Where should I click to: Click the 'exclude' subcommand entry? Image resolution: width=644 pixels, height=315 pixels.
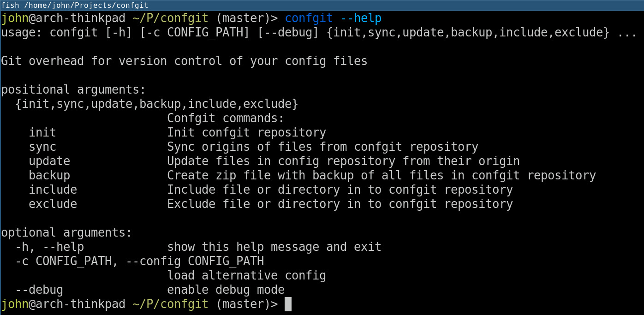(x=53, y=204)
